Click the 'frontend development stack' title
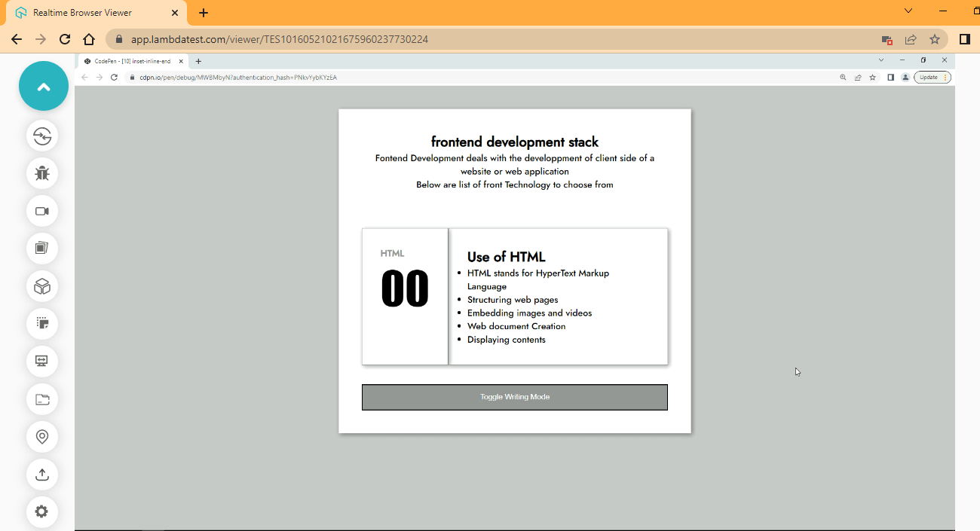The image size is (980, 531). point(515,142)
